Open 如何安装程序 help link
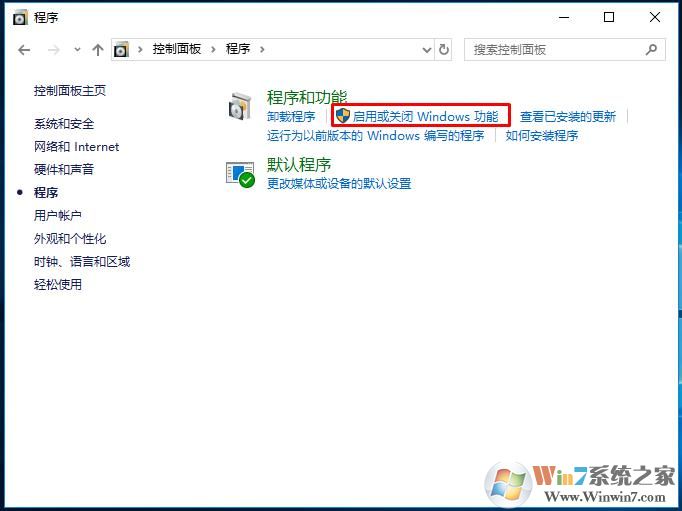Image resolution: width=682 pixels, height=511 pixels. click(542, 136)
